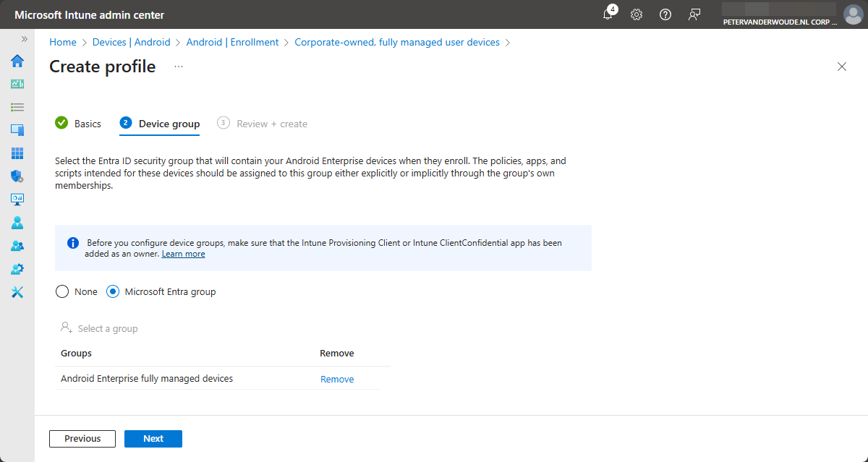This screenshot has height=462, width=868.
Task: Open the Tenant administration sidebar icon
Action: [x=17, y=269]
